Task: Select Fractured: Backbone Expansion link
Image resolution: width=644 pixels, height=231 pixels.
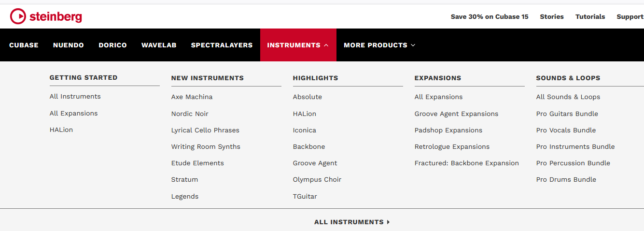Action: click(x=466, y=163)
